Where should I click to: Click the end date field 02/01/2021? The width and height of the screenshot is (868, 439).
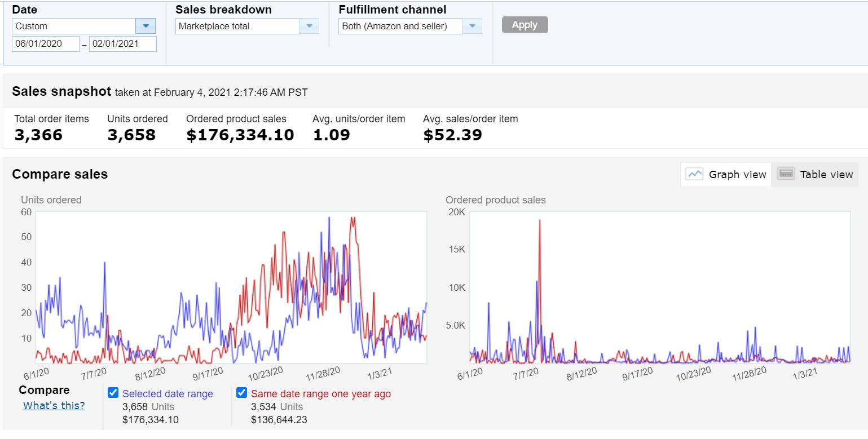point(122,44)
